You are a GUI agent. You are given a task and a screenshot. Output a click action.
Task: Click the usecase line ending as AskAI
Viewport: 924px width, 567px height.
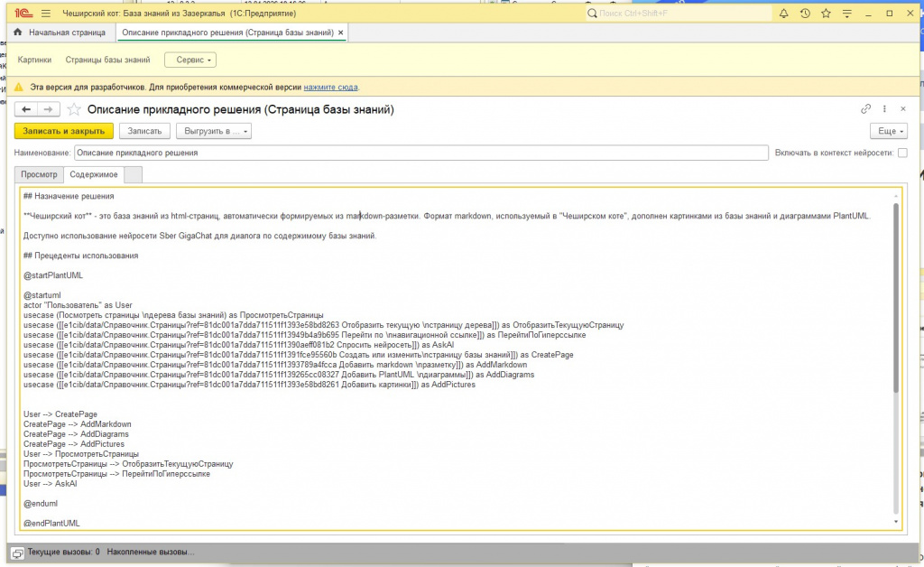coord(238,345)
